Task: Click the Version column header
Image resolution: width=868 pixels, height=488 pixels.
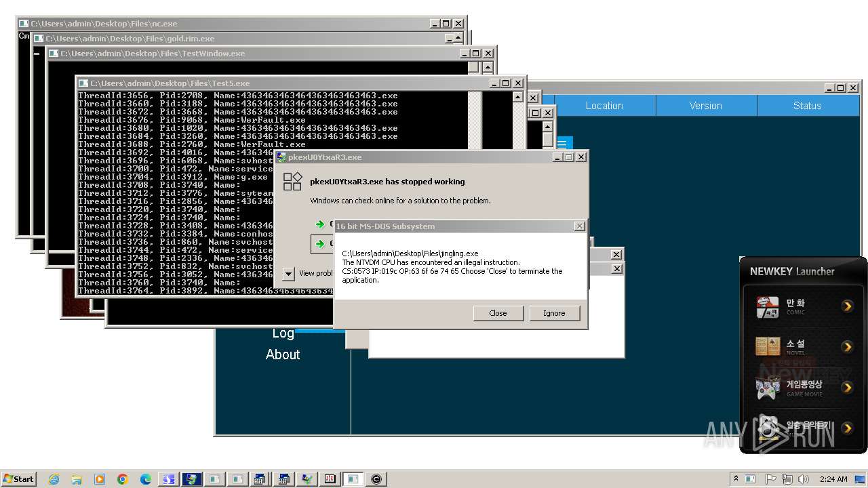Action: click(706, 106)
